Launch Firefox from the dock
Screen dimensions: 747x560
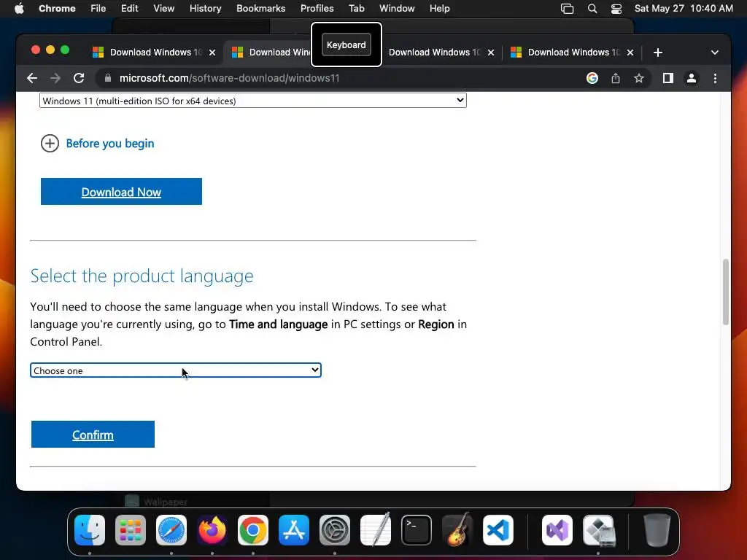coord(212,530)
